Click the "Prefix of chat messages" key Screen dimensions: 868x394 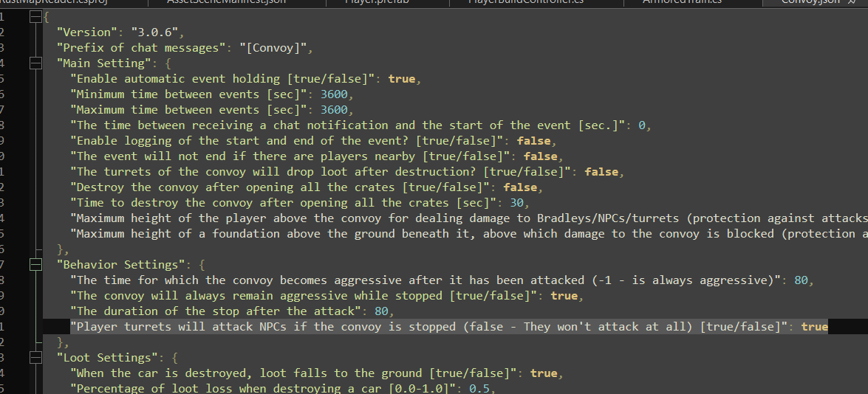point(141,48)
